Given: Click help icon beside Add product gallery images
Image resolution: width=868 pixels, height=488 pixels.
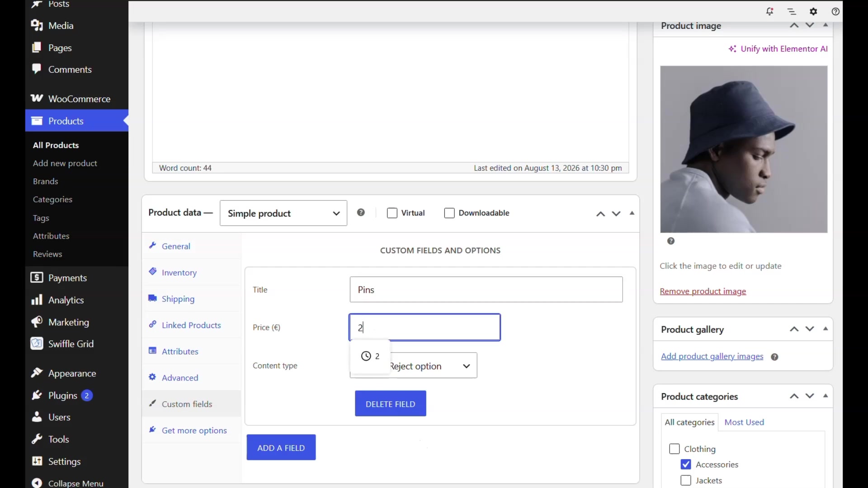Looking at the screenshot, I should tap(774, 357).
